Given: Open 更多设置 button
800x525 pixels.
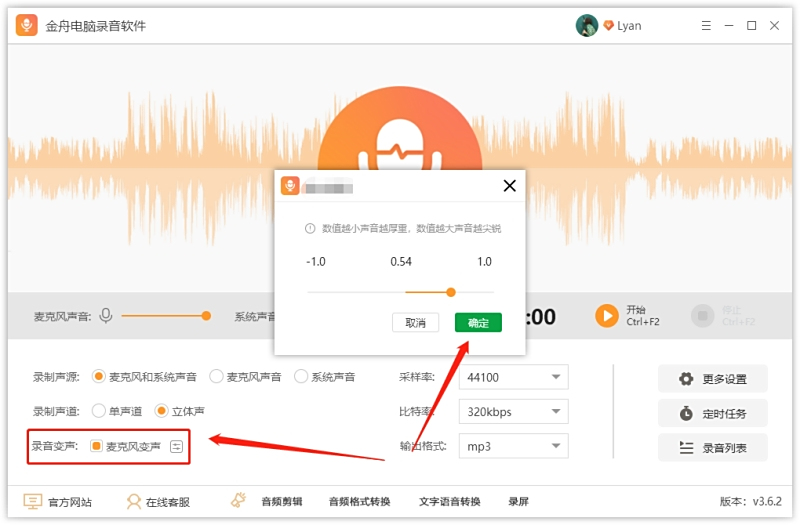Looking at the screenshot, I should tap(713, 379).
